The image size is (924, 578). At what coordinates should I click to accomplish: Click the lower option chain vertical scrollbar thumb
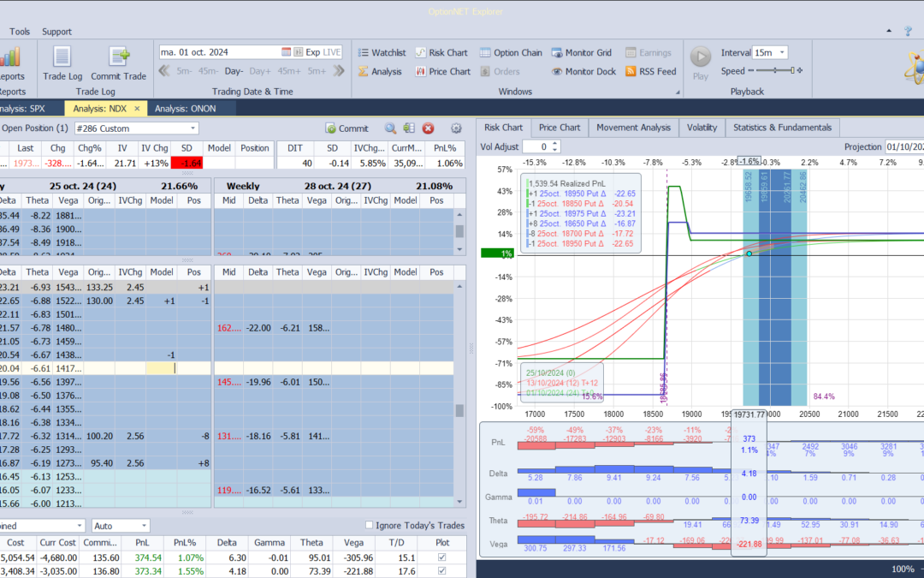click(x=459, y=410)
